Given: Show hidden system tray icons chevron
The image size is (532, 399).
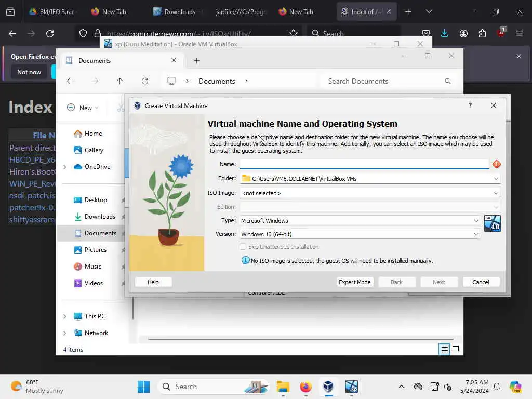Looking at the screenshot, I should (x=402, y=387).
